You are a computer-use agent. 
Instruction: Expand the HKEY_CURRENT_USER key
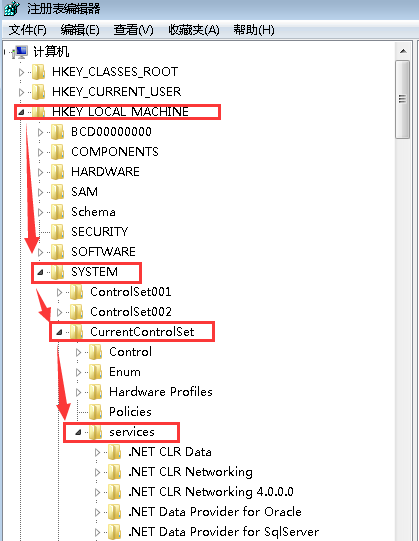(x=21, y=92)
